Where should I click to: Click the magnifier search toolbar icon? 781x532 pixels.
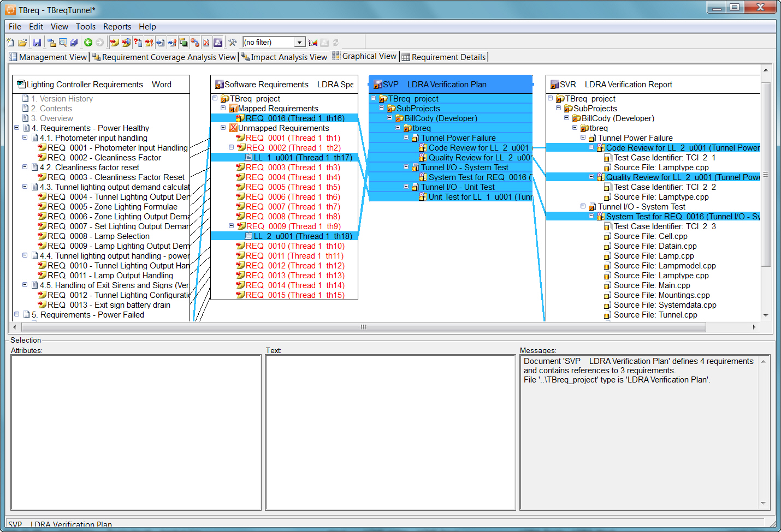point(63,43)
